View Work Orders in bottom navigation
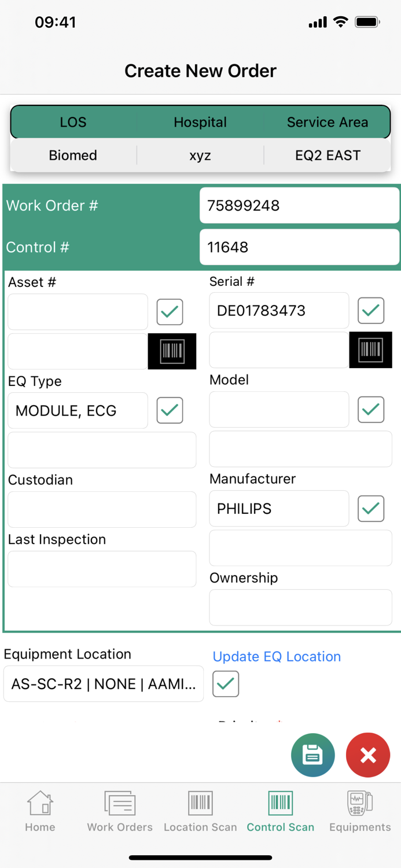 tap(119, 810)
